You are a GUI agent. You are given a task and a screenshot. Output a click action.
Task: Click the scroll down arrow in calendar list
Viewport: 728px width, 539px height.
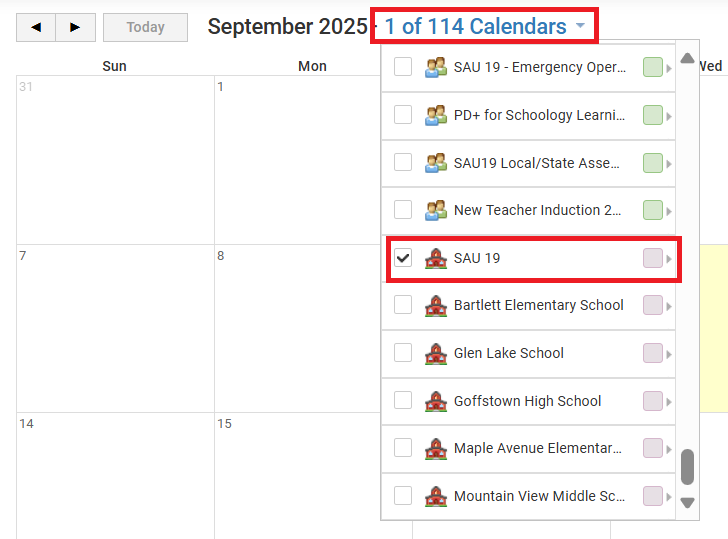pos(687,502)
